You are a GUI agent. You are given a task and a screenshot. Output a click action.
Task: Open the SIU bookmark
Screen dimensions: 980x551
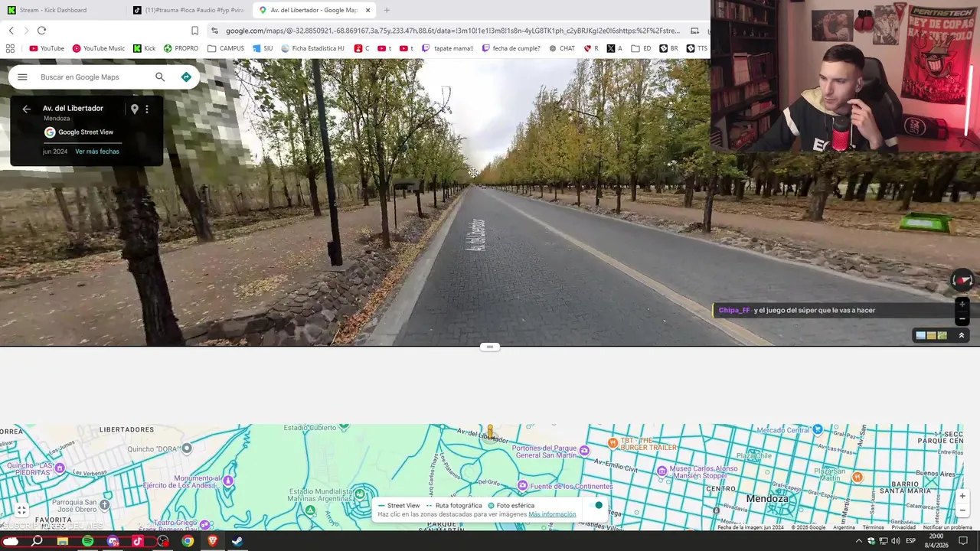tap(263, 48)
